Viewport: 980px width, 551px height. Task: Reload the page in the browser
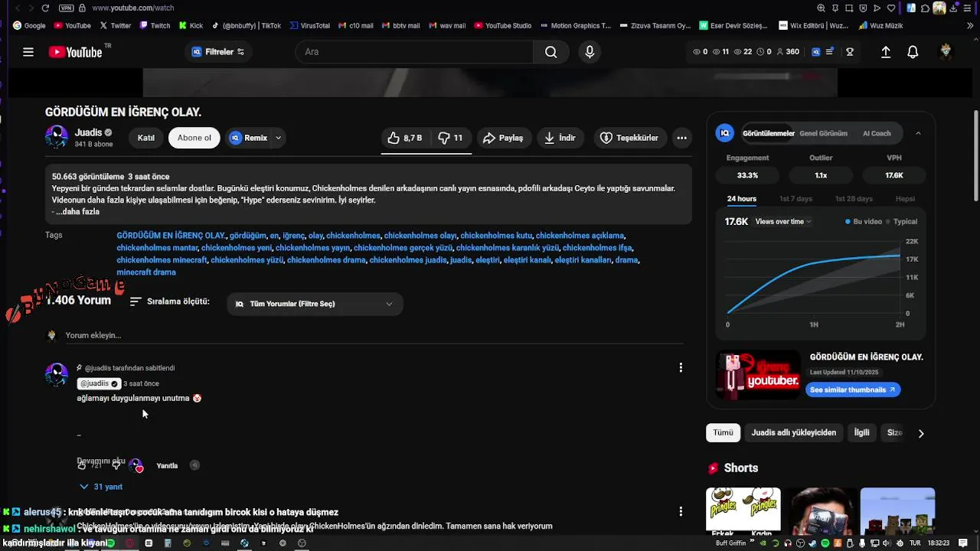[x=46, y=8]
